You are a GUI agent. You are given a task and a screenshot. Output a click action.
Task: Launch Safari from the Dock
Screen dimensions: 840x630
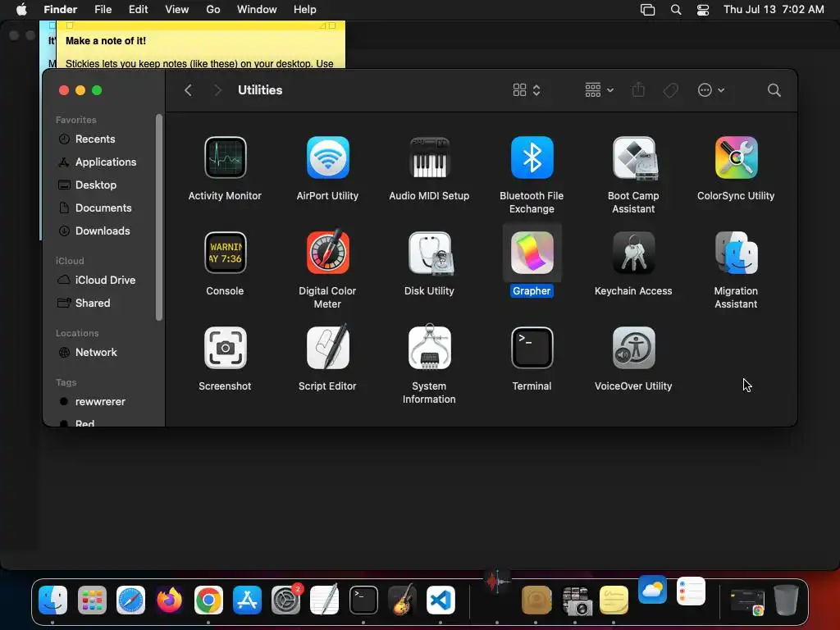point(130,600)
